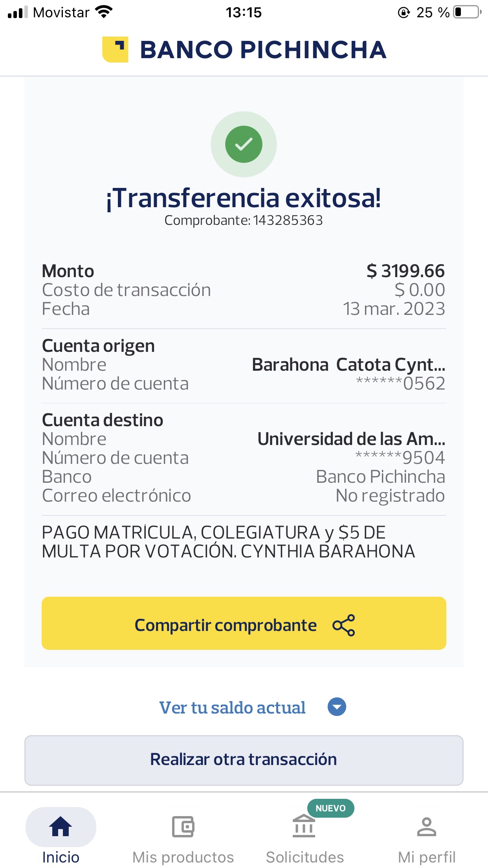Tap the transfer amount $ 3199.66
The height and width of the screenshot is (868, 488).
pos(405,271)
